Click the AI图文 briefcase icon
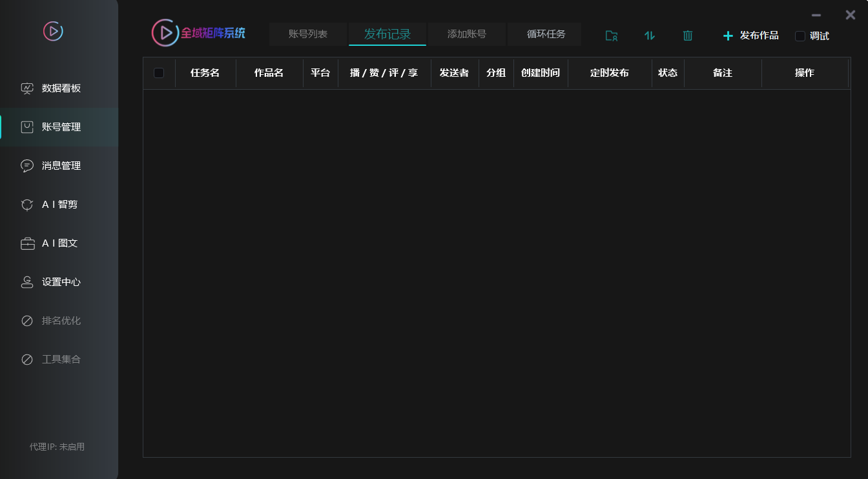Image resolution: width=868 pixels, height=479 pixels. click(x=27, y=243)
